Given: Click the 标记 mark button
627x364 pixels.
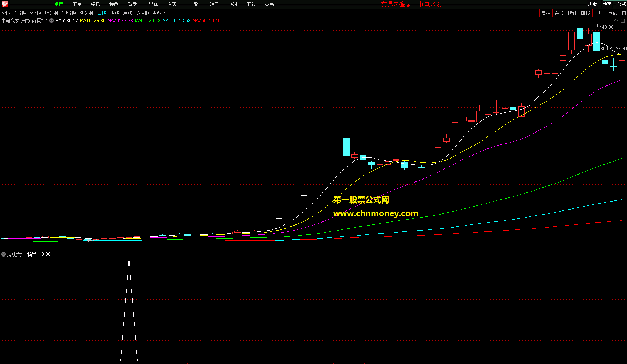Looking at the screenshot, I should coord(612,13).
